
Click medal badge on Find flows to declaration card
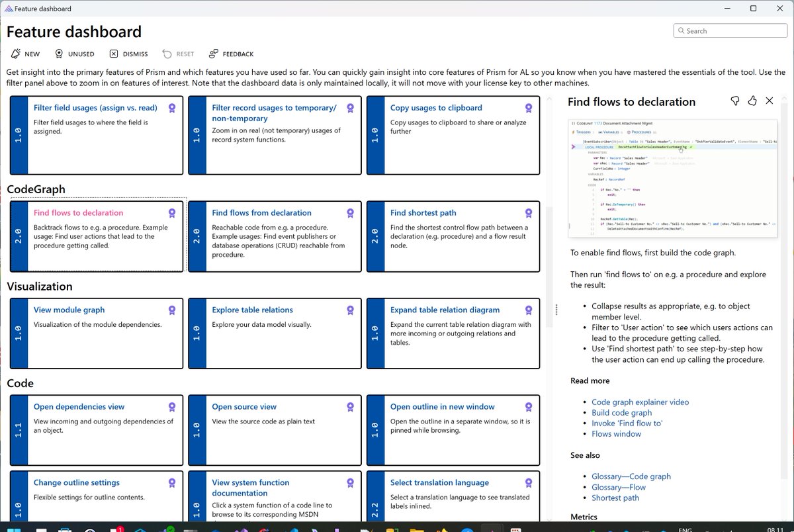(x=172, y=213)
